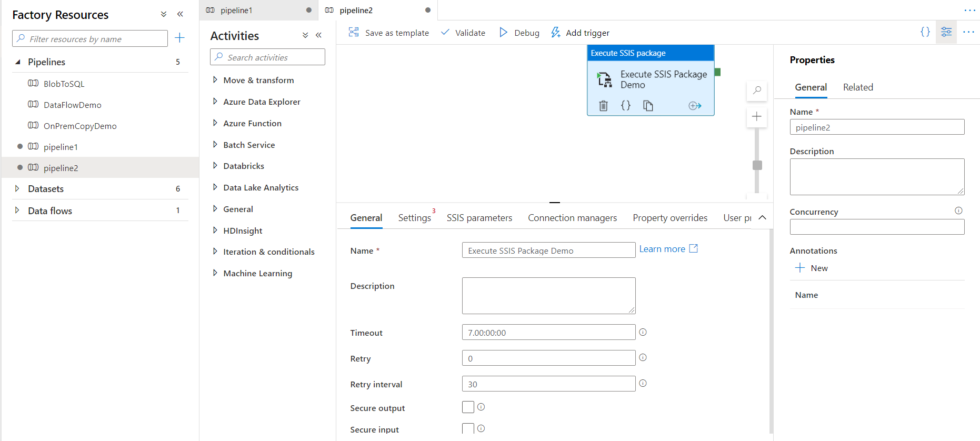980x441 pixels.
Task: Open pipeline code view in top toolbar
Action: (925, 32)
